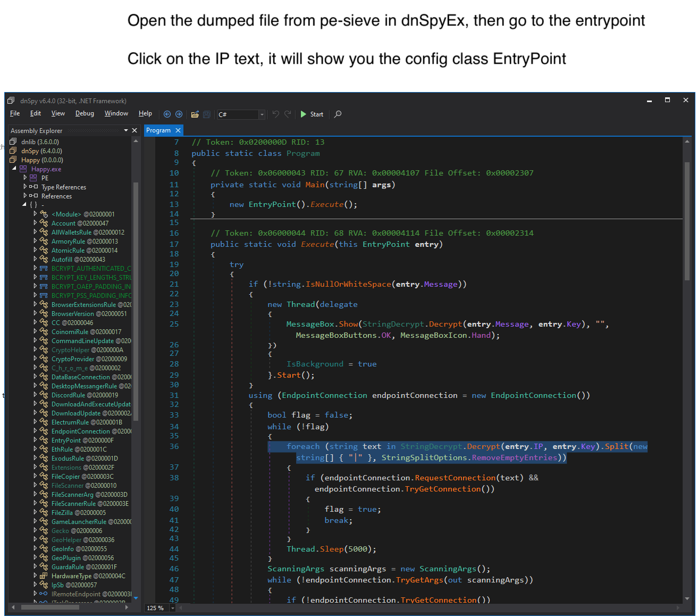Viewport: 697px width, 616px height.
Task: Open the File menu
Action: click(x=15, y=113)
